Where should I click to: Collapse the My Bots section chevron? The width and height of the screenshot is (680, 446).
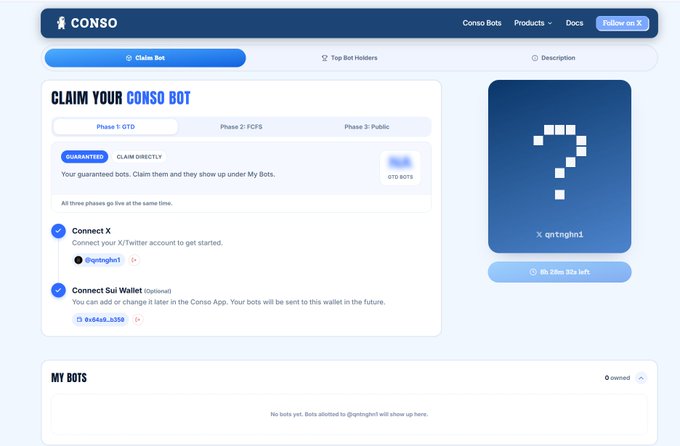click(641, 378)
